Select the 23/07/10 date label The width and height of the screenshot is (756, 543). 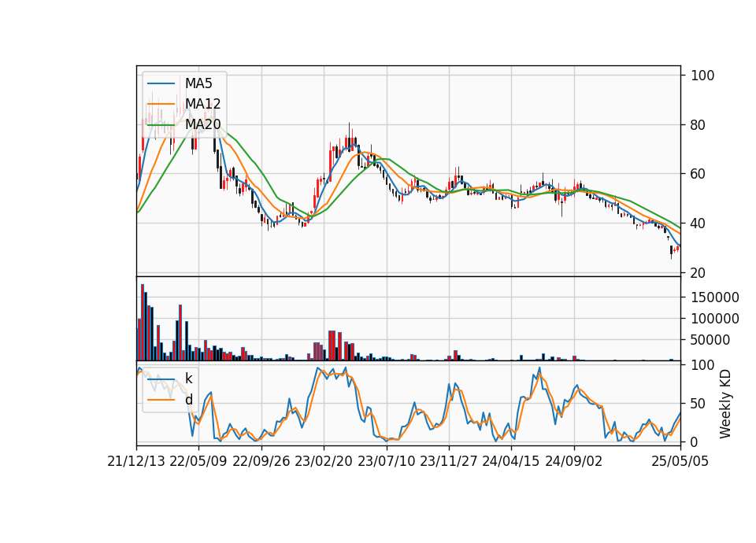[386, 461]
